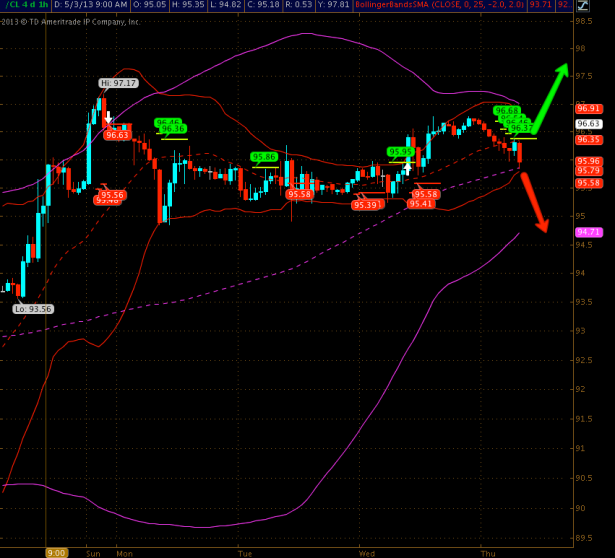Click the 9:00 time marker on time axis
The width and height of the screenshot is (615, 558).
tap(56, 553)
